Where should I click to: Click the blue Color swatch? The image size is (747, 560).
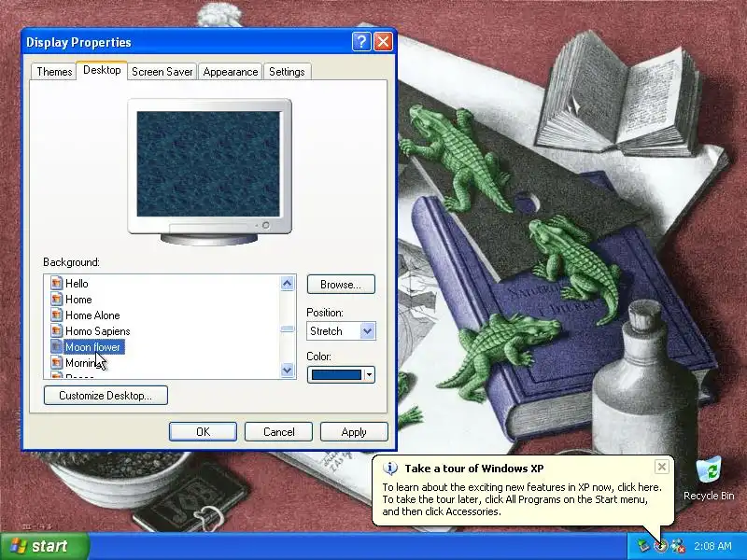(336, 375)
